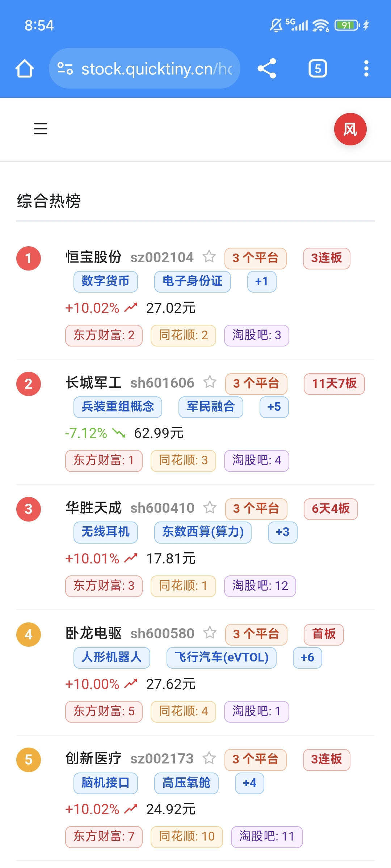The height and width of the screenshot is (868, 391).
Task: Star 长城军工 as a favorite
Action: pyautogui.click(x=210, y=382)
